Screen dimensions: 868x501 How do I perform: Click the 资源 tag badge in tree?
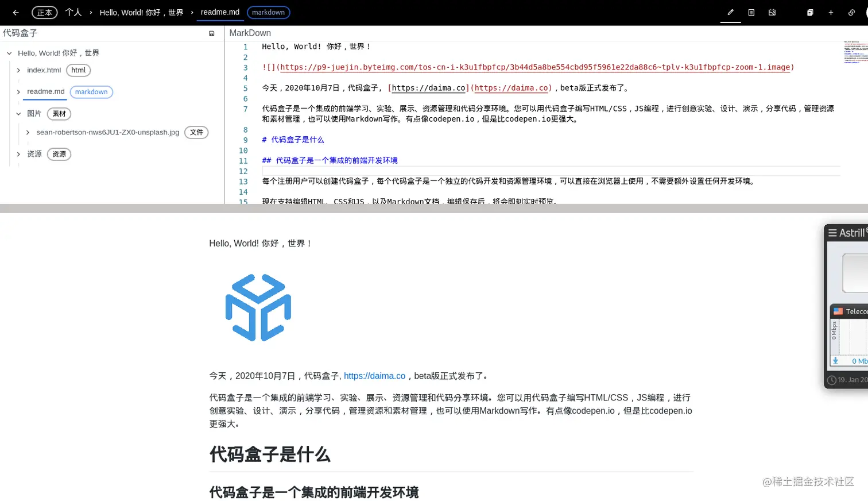click(x=59, y=154)
